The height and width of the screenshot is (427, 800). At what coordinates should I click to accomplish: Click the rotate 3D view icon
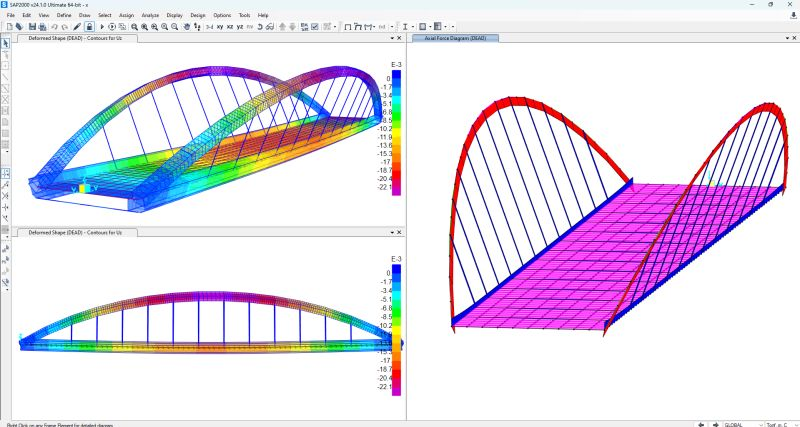[x=260, y=27]
